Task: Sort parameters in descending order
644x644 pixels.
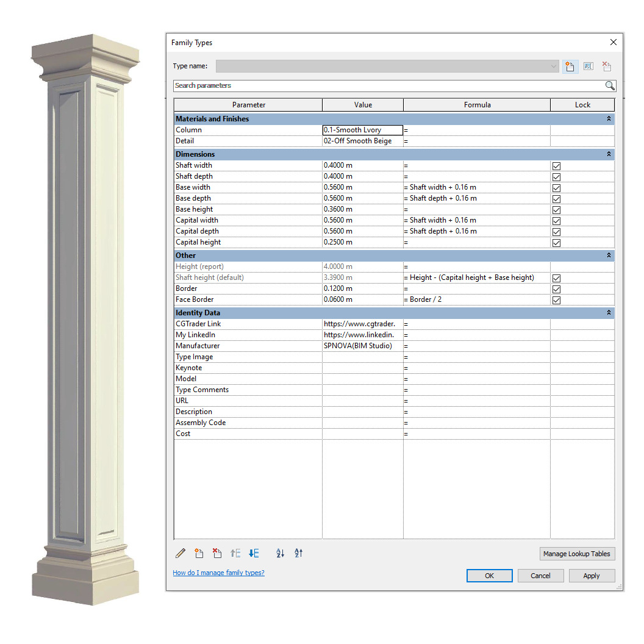Action: [299, 553]
